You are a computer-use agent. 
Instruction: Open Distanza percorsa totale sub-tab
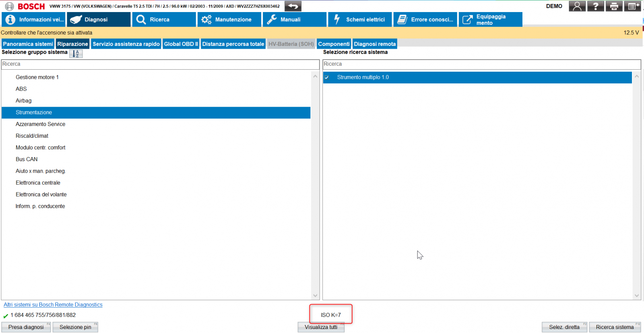[x=233, y=44]
